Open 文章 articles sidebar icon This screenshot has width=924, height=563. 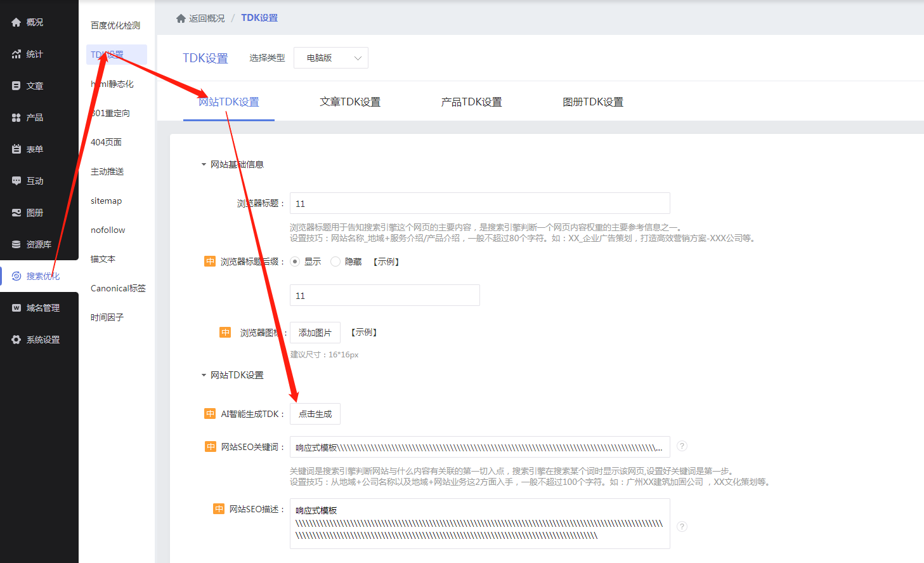pos(16,86)
